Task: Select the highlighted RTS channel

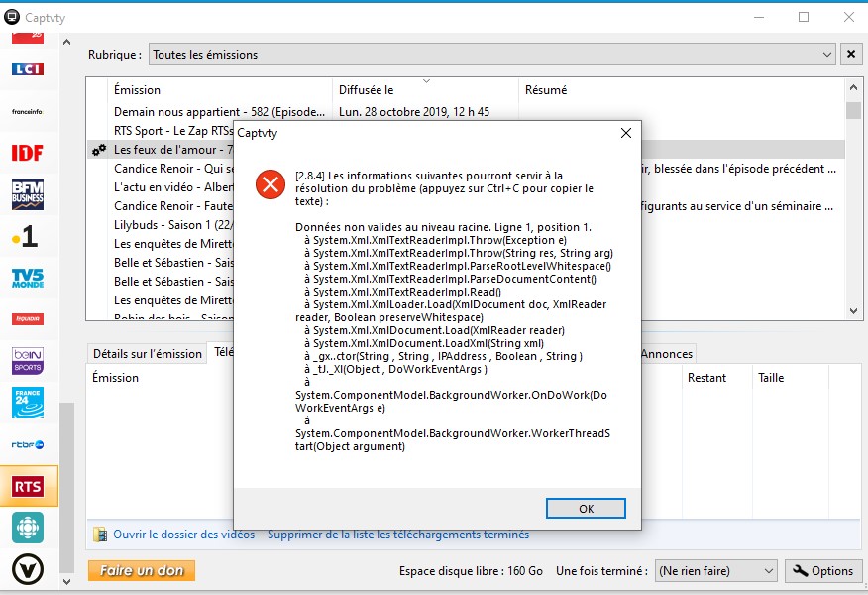Action: point(28,486)
